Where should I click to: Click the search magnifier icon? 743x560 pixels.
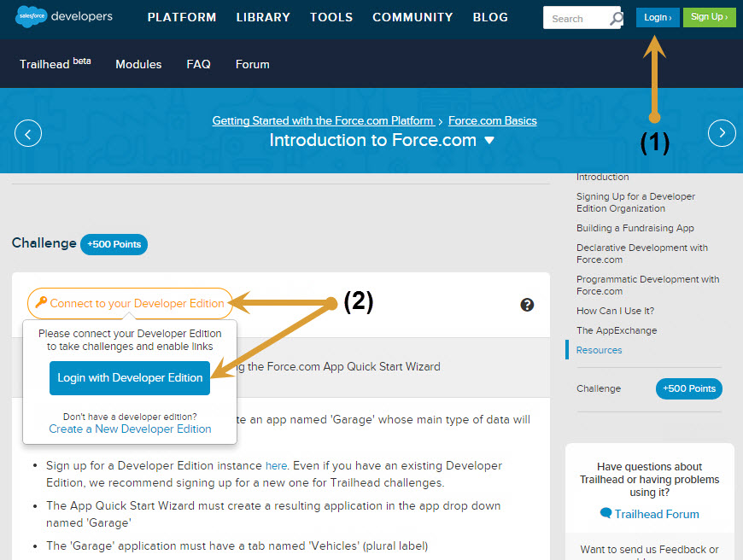[616, 19]
